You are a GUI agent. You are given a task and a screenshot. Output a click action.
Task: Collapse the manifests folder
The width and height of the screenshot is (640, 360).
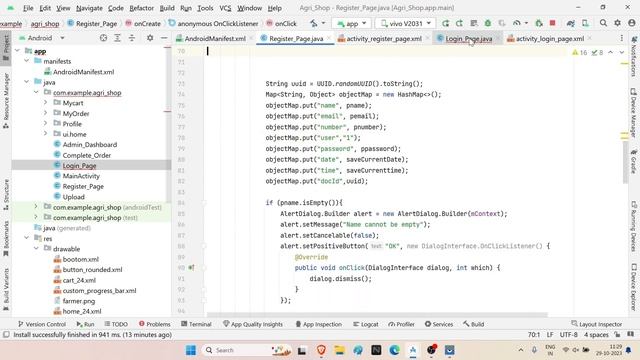[27, 61]
